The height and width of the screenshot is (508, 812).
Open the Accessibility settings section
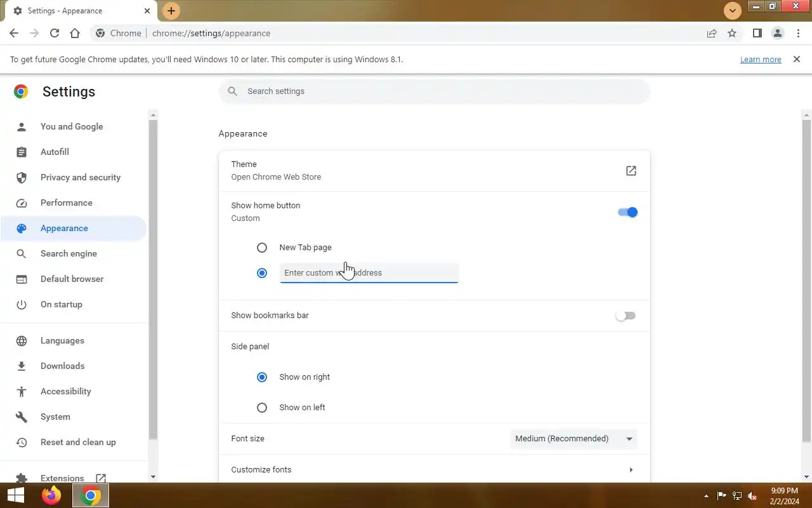(x=74, y=391)
